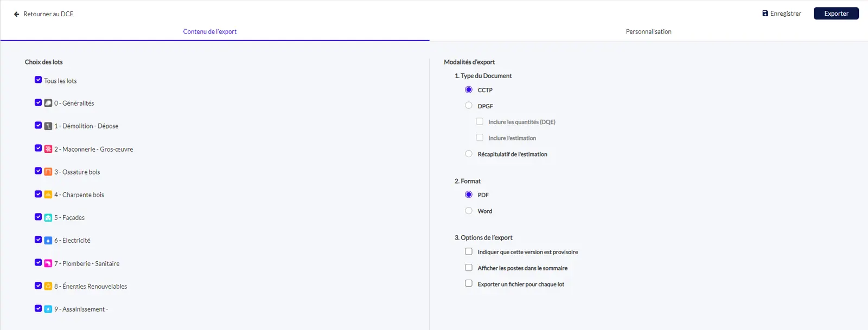Select the Word format radio
The height and width of the screenshot is (330, 868).
pyautogui.click(x=469, y=211)
